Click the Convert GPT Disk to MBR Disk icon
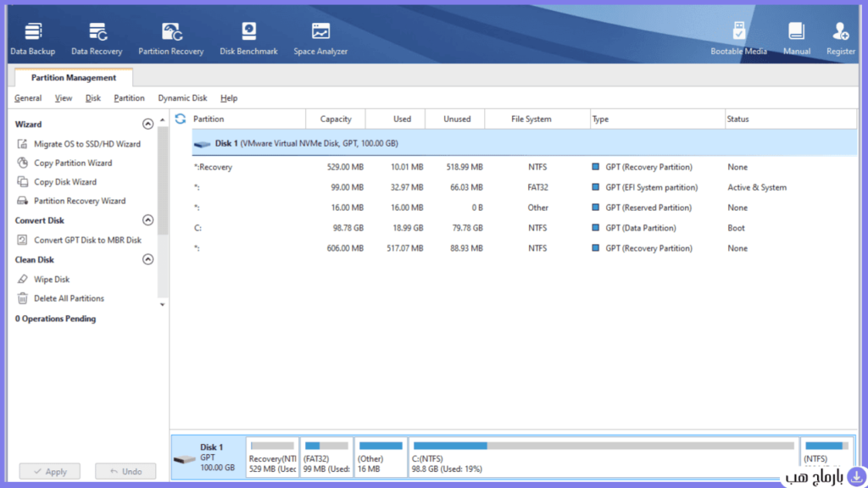Screen dimensions: 868x488 22,240
